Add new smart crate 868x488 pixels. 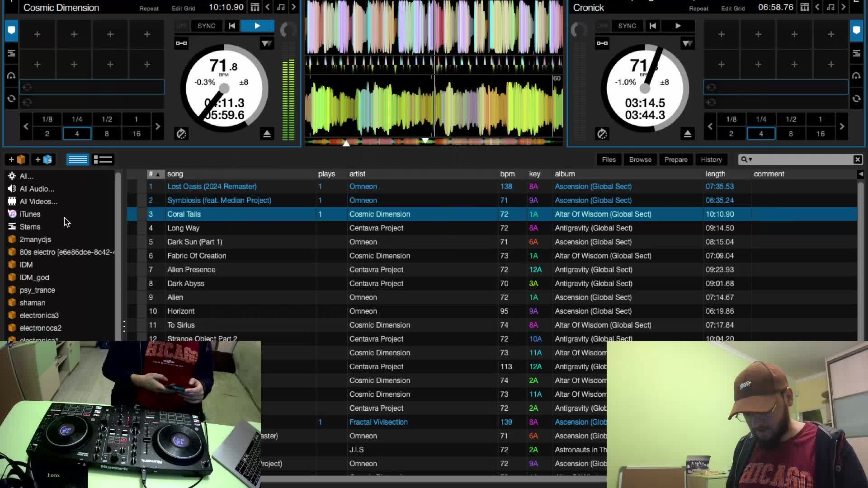(44, 160)
